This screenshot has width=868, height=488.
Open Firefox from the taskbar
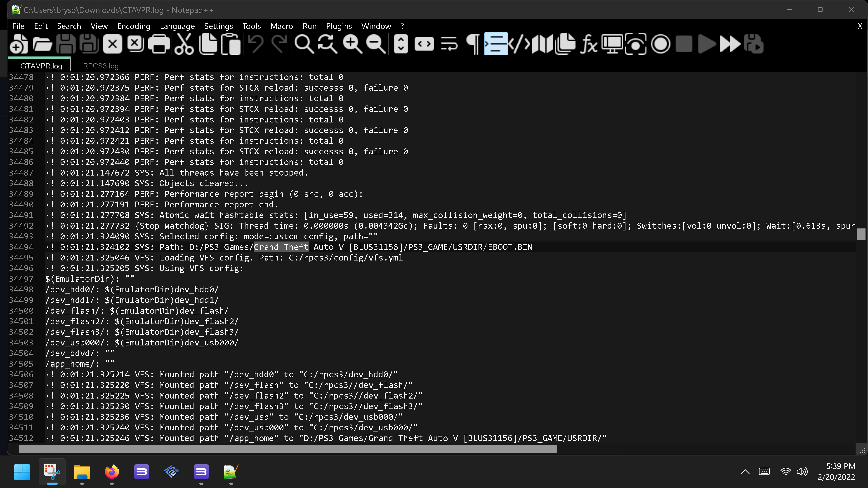[112, 472]
